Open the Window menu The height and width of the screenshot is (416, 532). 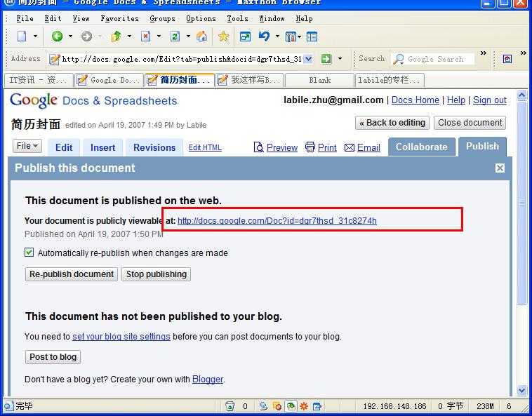272,18
